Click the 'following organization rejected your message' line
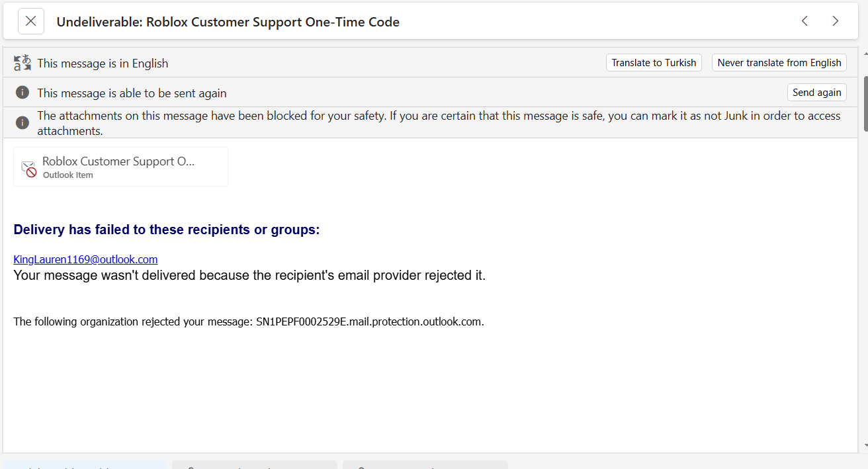The image size is (868, 469). coord(249,322)
